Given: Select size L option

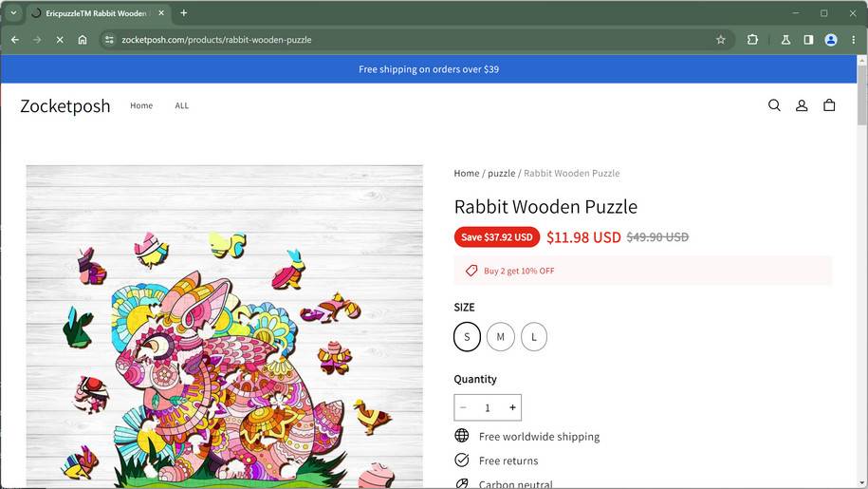Looking at the screenshot, I should coord(534,336).
